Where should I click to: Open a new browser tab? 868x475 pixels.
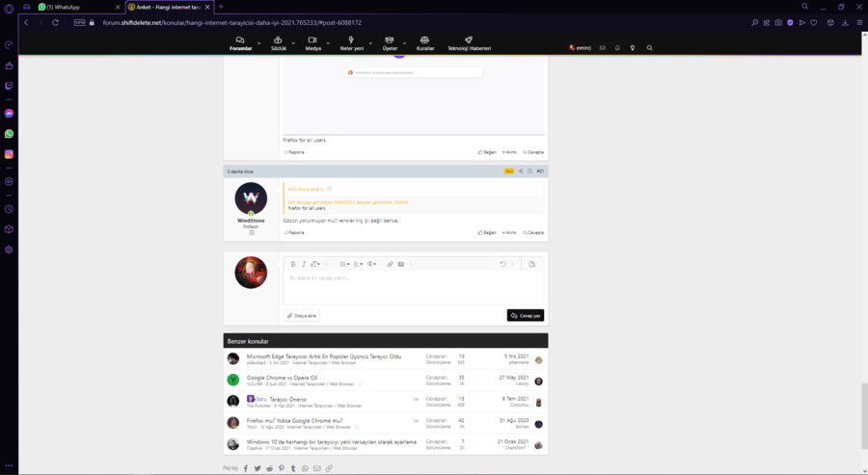(221, 7)
